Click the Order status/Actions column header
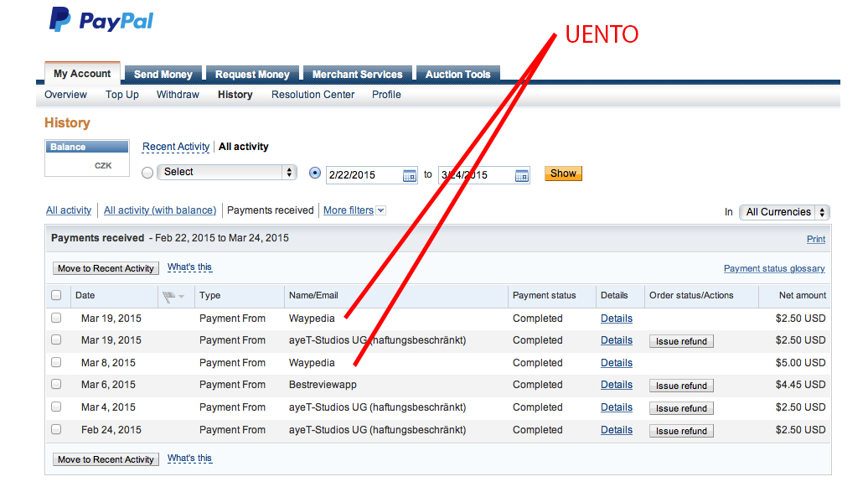Viewport: 868px width, 487px height. [691, 295]
